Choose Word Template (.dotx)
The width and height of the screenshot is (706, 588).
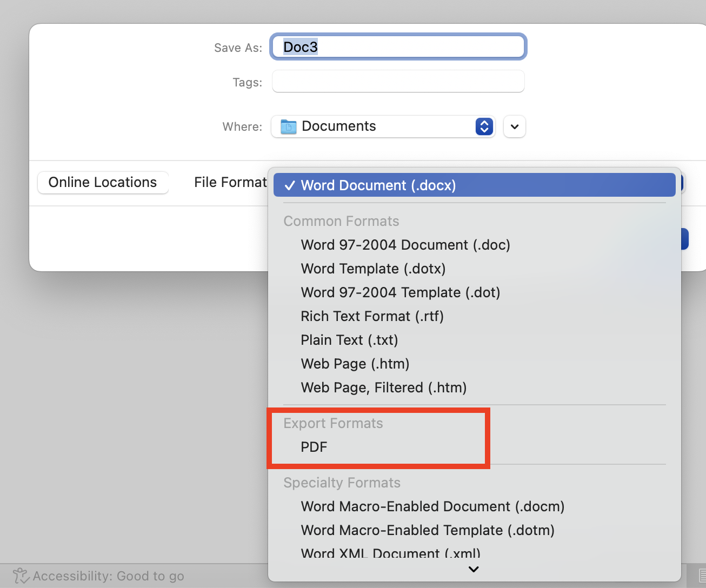[475, 269]
